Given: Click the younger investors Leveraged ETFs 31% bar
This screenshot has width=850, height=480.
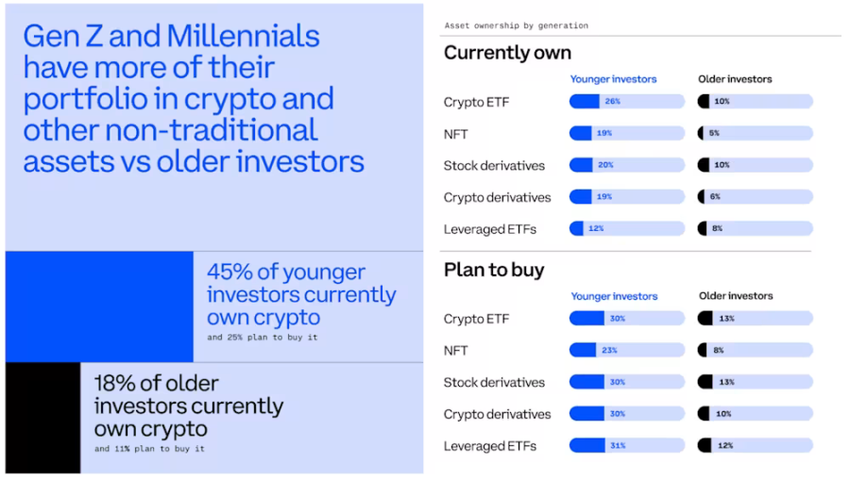Looking at the screenshot, I should [626, 446].
